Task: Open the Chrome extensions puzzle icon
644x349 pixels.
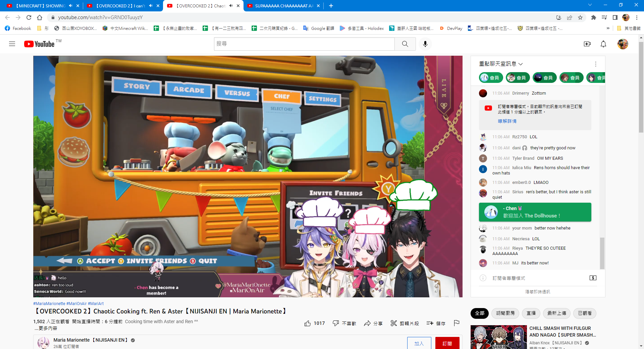Action: pyautogui.click(x=594, y=17)
